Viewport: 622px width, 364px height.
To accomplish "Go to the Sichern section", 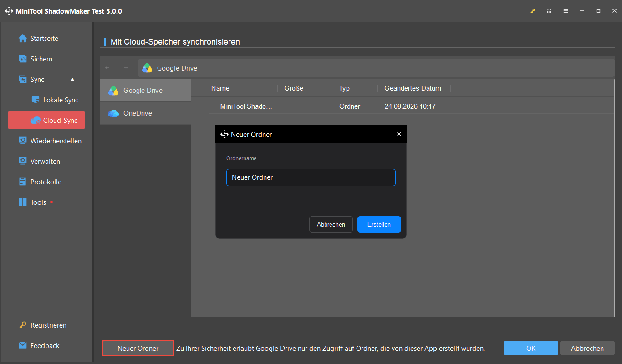I will point(41,59).
